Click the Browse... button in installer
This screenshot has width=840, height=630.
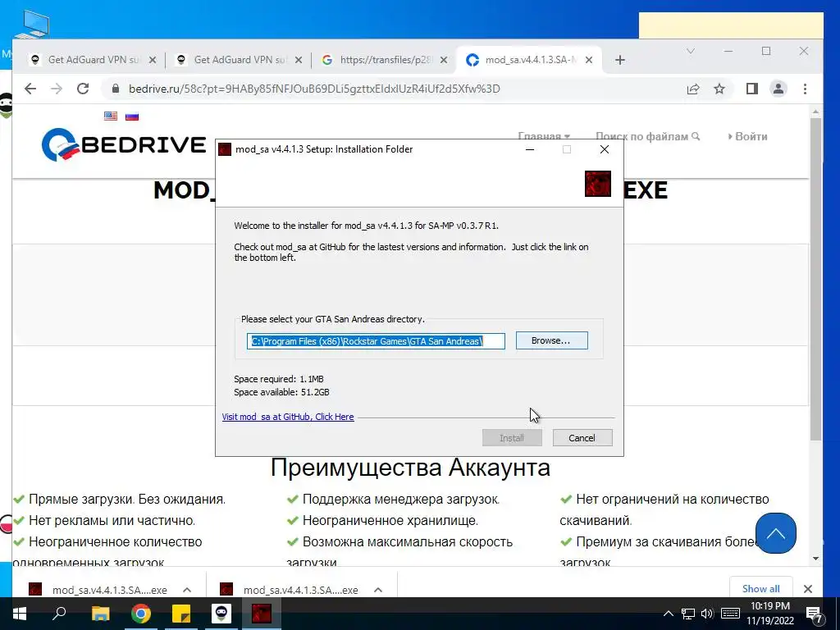(x=552, y=340)
